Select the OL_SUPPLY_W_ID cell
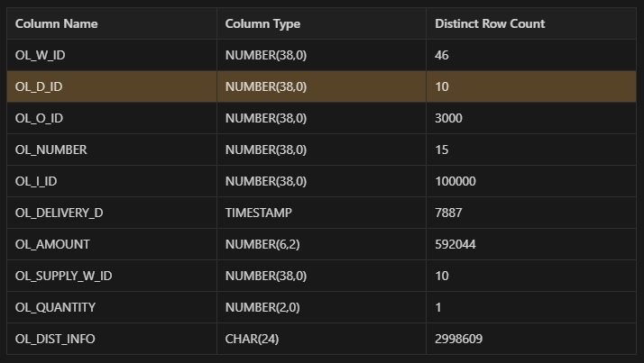This screenshot has height=363, width=644. point(112,276)
